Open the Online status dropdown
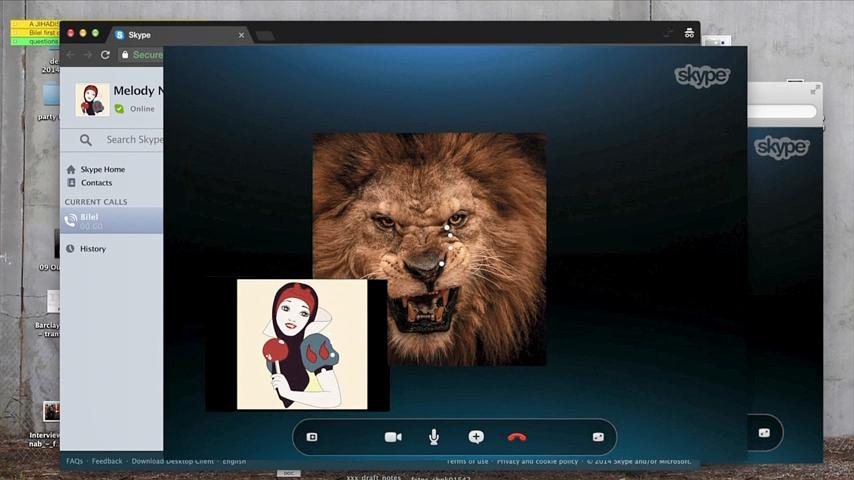Screen dimensions: 854x480 pyautogui.click(x=141, y=109)
